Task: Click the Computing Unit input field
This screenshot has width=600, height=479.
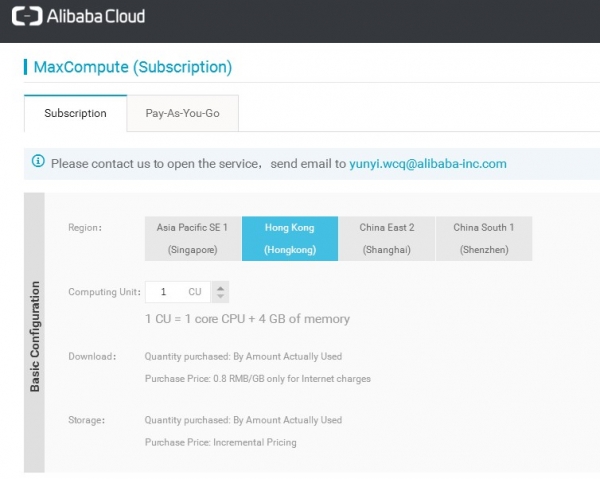Action: (178, 292)
